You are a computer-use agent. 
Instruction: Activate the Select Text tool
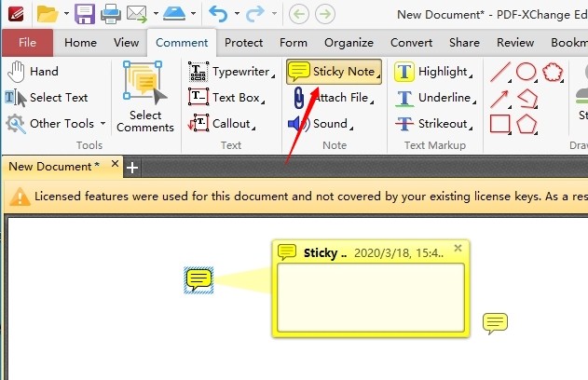[x=47, y=98]
